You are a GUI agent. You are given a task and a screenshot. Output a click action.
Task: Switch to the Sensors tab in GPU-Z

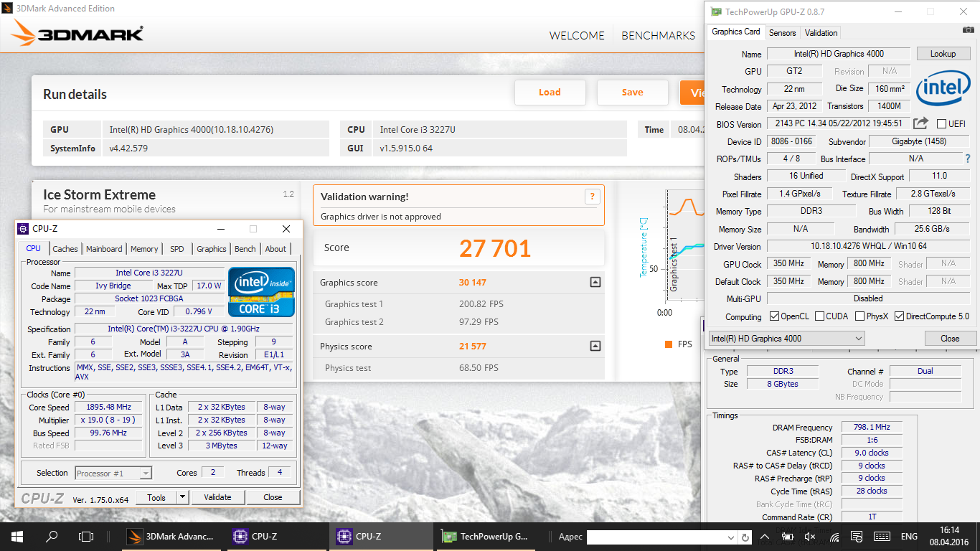pos(782,32)
